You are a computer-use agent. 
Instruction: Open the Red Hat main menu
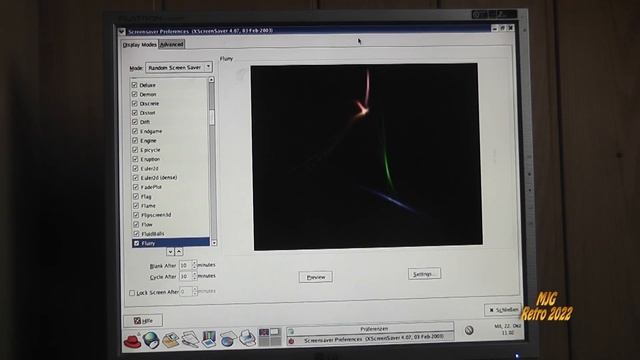pyautogui.click(x=132, y=341)
